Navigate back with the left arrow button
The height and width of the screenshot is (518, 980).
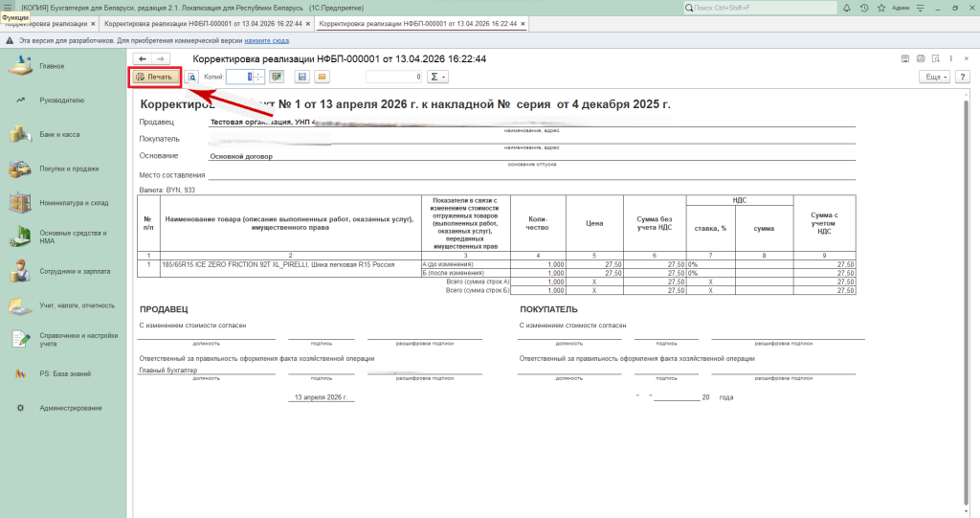click(143, 58)
